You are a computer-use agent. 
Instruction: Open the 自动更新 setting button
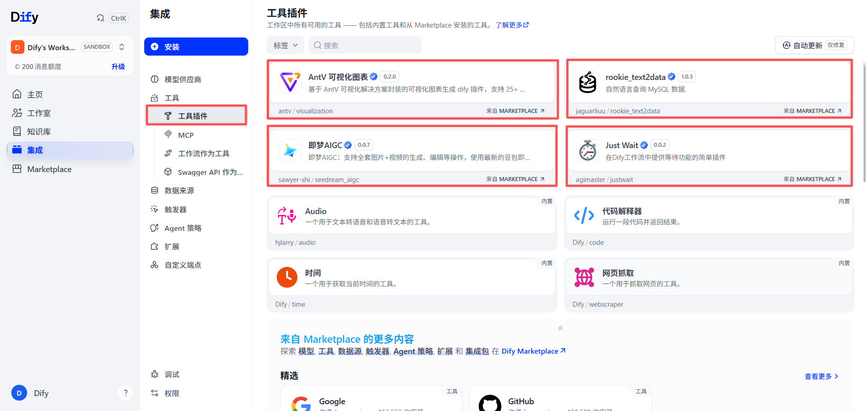pos(815,45)
